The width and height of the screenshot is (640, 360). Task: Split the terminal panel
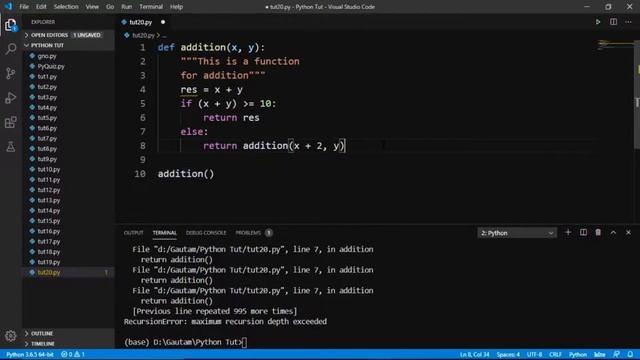[x=583, y=233]
